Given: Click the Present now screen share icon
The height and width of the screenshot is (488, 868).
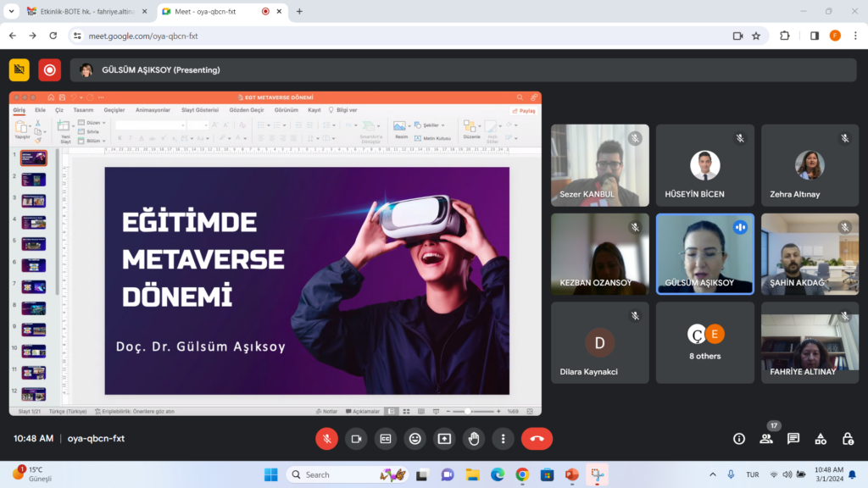Looking at the screenshot, I should 444,439.
